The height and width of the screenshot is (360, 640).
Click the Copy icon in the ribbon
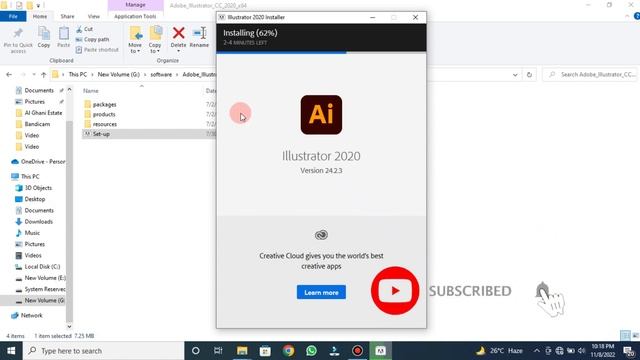pos(44,33)
